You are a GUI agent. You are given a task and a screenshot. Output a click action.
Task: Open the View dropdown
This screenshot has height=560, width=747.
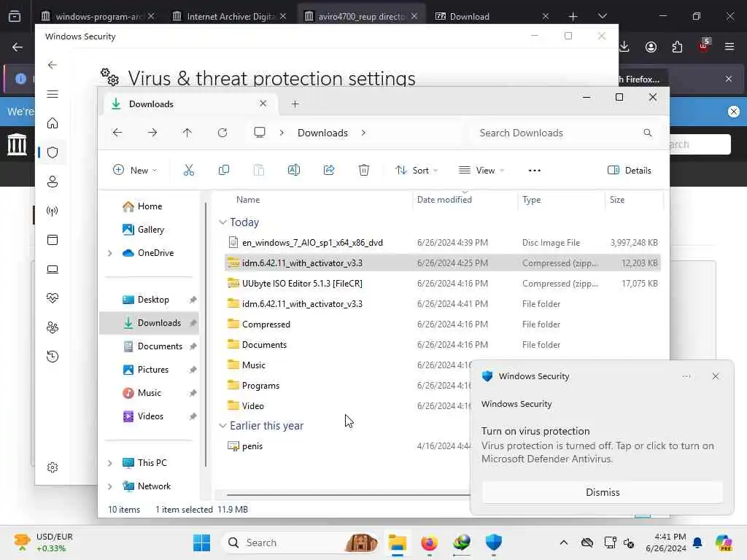click(x=481, y=170)
